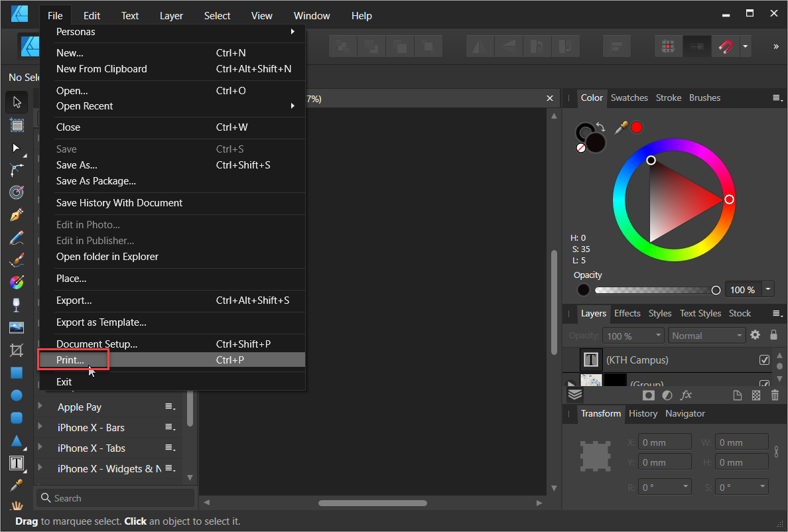The image size is (788, 532).
Task: Open the blend mode Normal dropdown
Action: coord(706,336)
